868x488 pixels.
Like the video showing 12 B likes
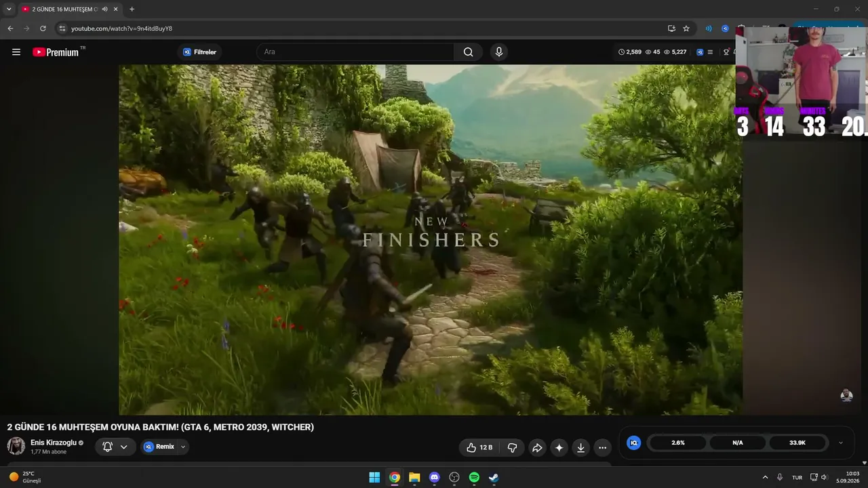(x=479, y=447)
